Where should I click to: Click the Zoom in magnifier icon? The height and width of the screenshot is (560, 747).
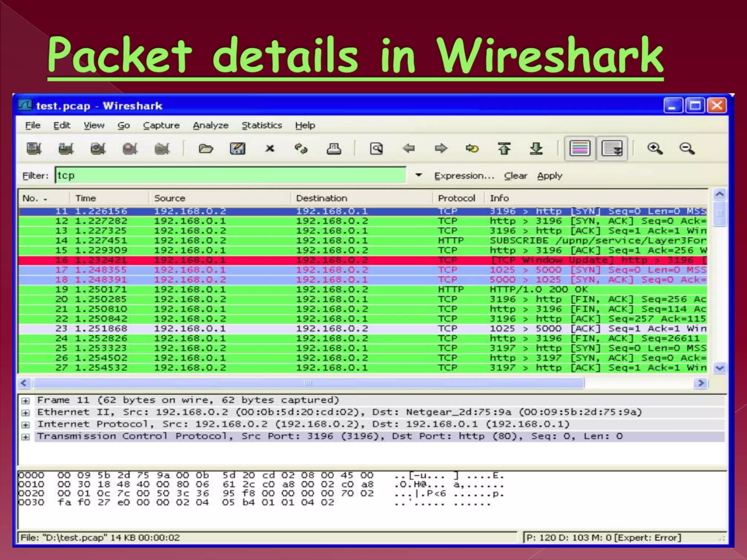pyautogui.click(x=655, y=148)
